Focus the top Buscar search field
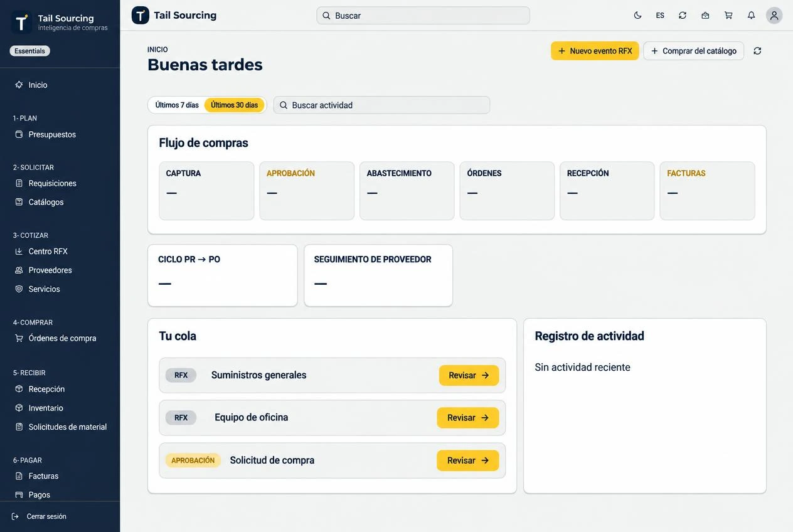The image size is (793, 532). pyautogui.click(x=423, y=16)
